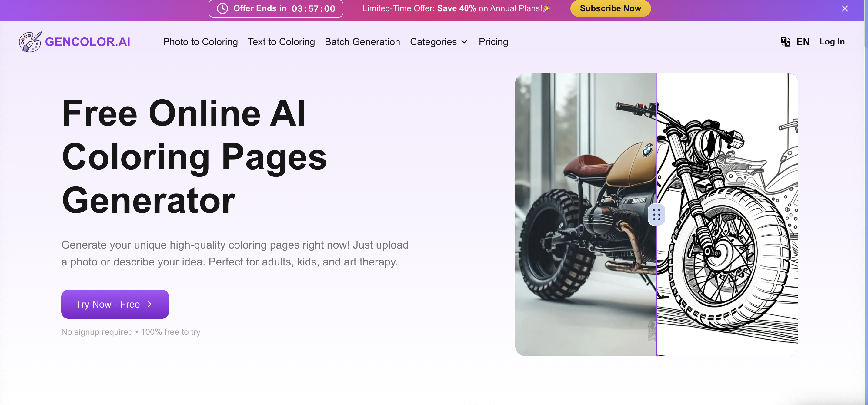
Task: Grab the before/after comparison slider handle
Action: [656, 214]
